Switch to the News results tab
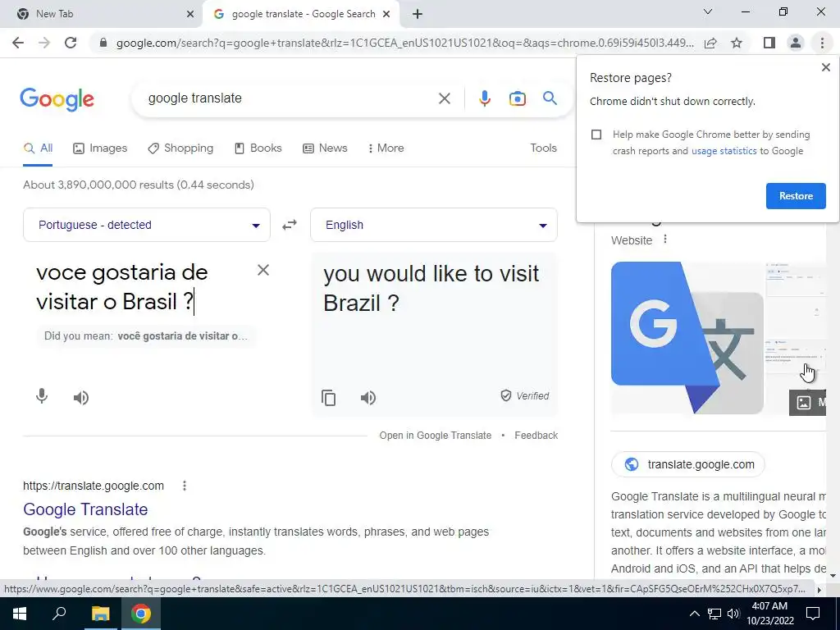This screenshot has height=630, width=840. point(325,148)
